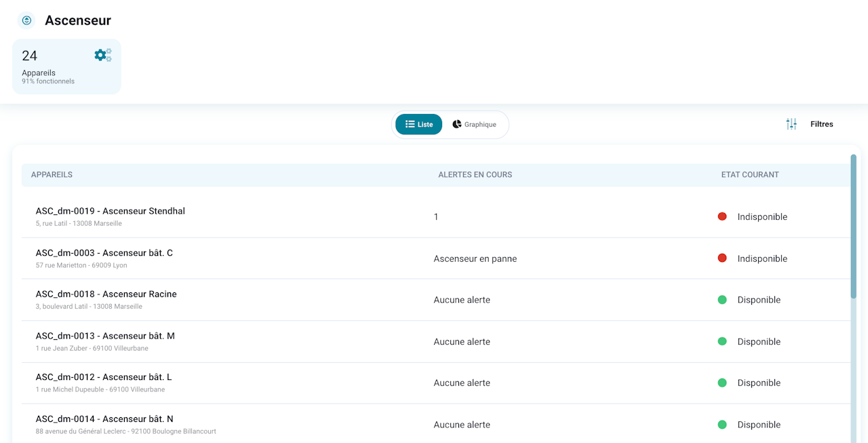Select the ASC_dm-0014 Ascenseur bât. N entry

(436, 425)
